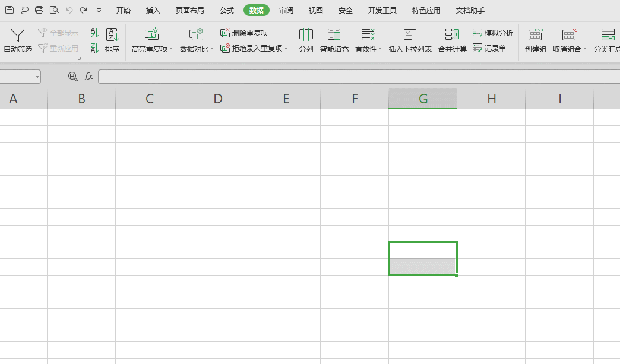
Task: Click the fx insert function button
Action: pos(88,76)
